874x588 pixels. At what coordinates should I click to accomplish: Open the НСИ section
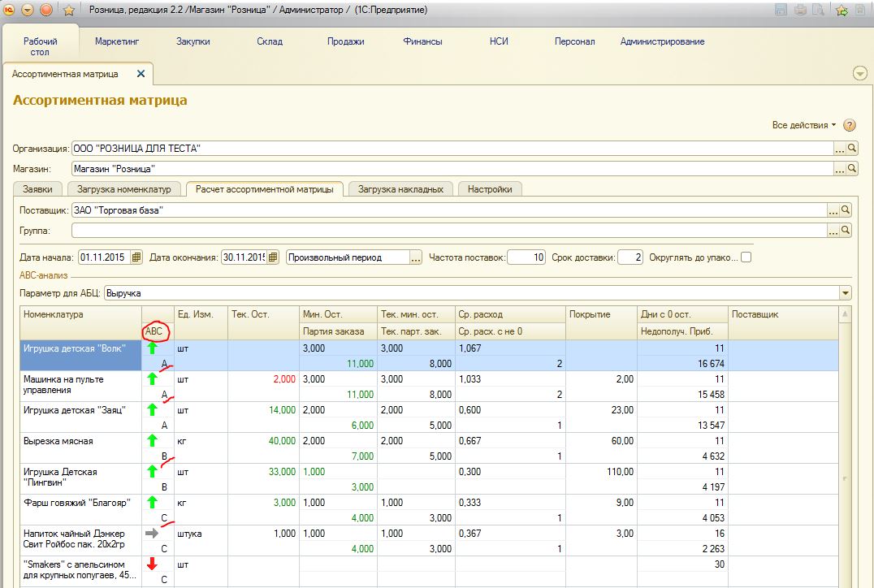[499, 41]
